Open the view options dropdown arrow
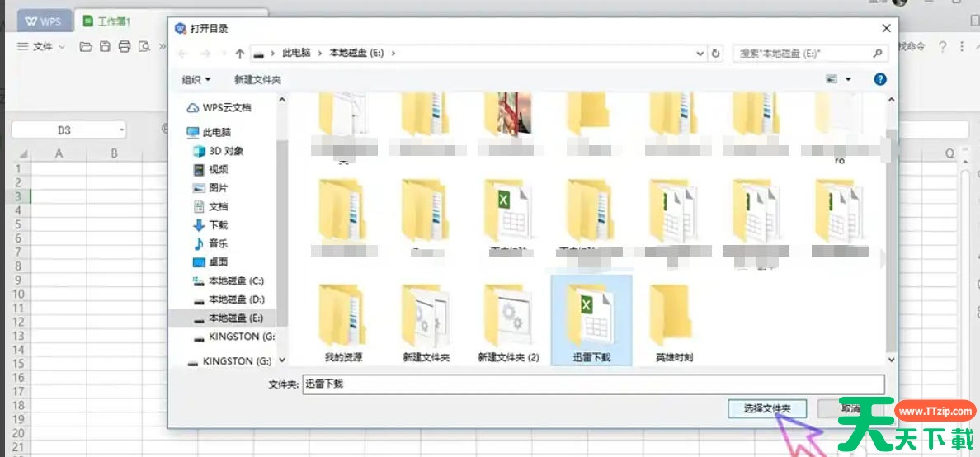 (x=848, y=80)
